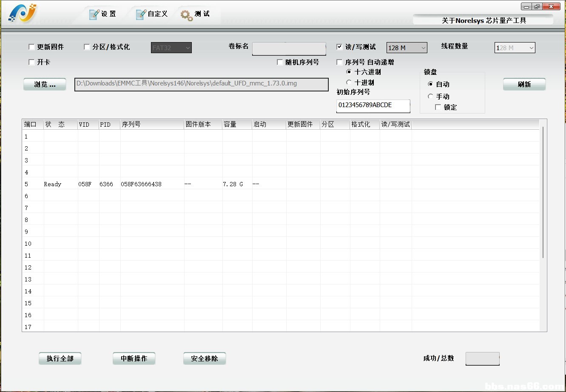This screenshot has width=566, height=392.
Task: Select port row 17
Action: point(281,327)
